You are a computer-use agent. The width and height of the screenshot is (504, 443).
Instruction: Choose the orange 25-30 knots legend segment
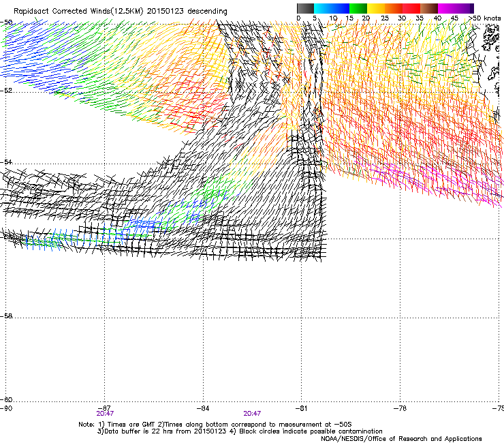point(394,8)
